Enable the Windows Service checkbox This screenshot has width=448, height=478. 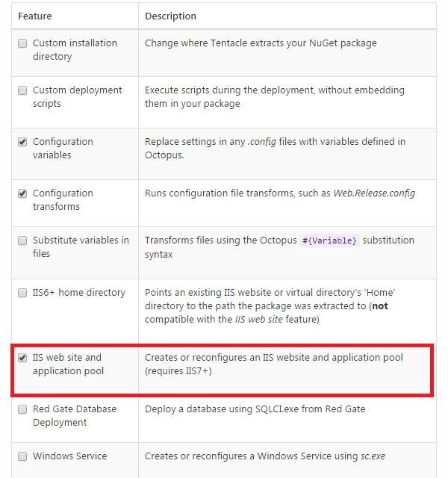pos(22,456)
